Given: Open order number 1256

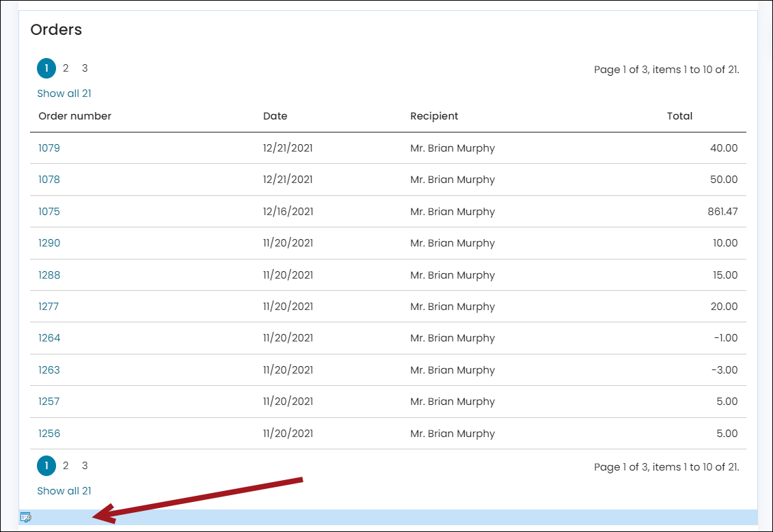Looking at the screenshot, I should 49,434.
